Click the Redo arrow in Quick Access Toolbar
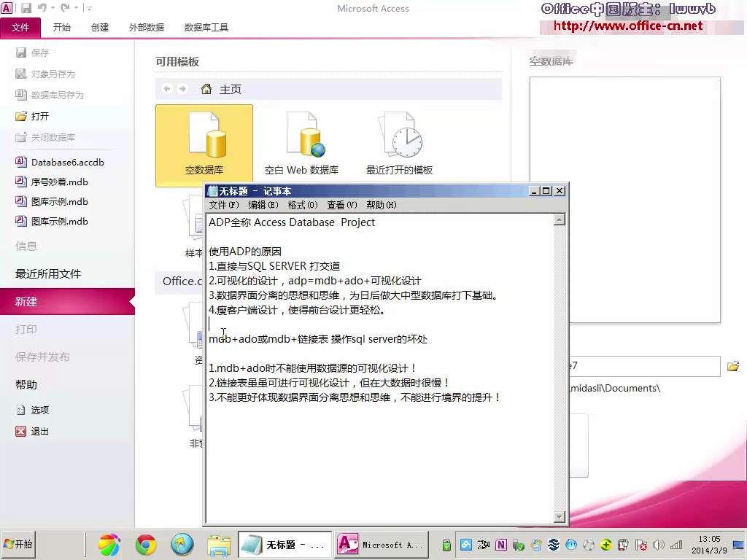747x560 pixels. [65, 7]
